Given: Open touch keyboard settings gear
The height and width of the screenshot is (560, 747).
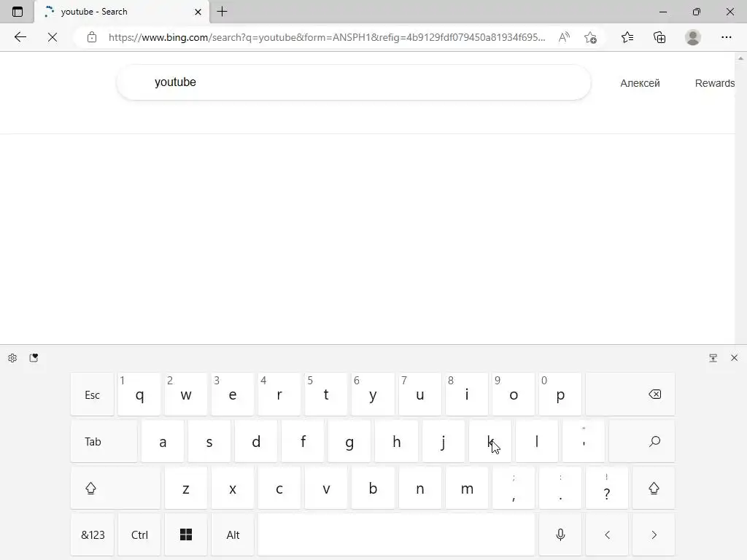Looking at the screenshot, I should 12,358.
